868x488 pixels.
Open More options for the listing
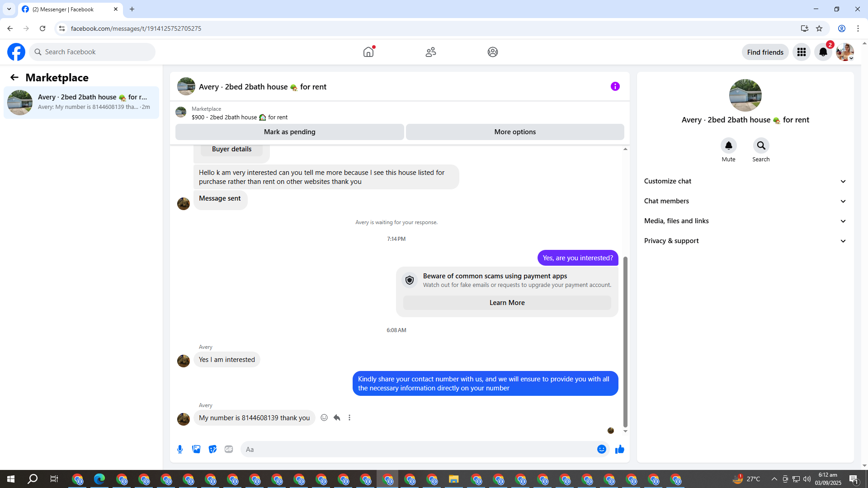pos(515,132)
